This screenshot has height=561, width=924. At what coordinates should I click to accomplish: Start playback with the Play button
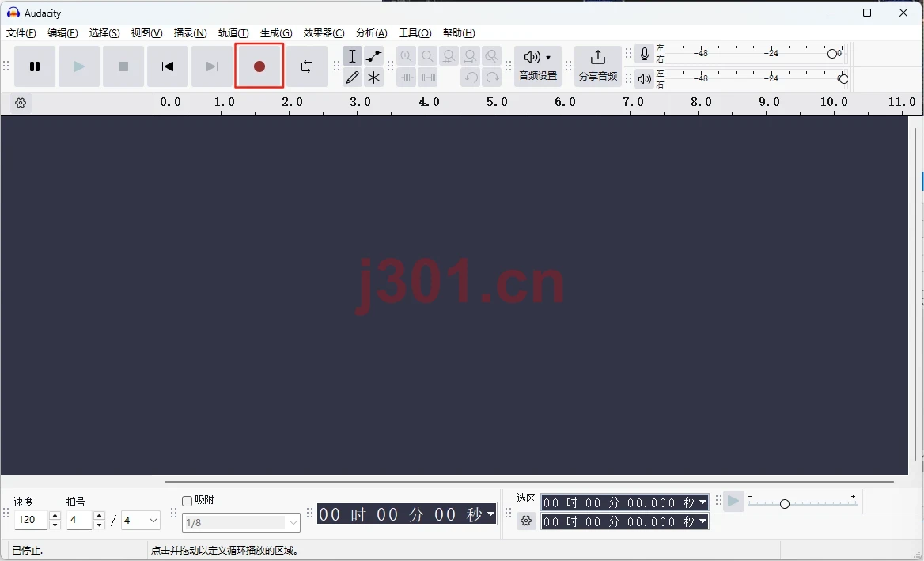(x=79, y=66)
